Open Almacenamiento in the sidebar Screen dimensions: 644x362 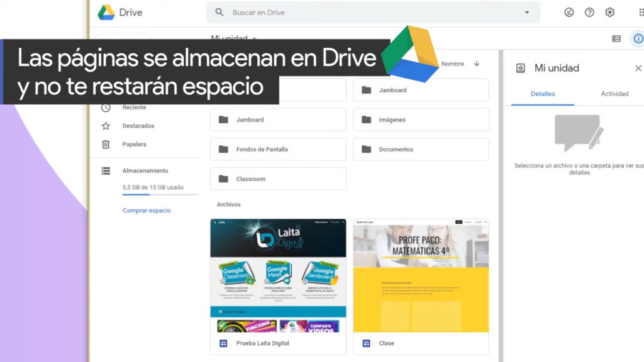[x=145, y=171]
